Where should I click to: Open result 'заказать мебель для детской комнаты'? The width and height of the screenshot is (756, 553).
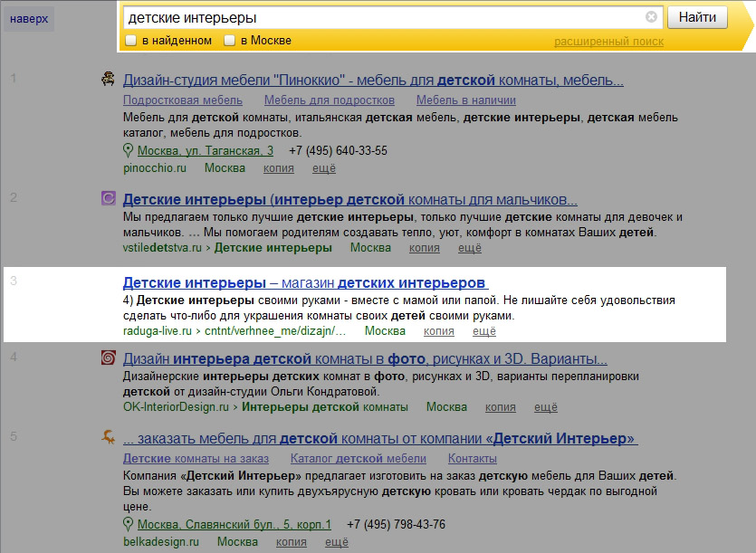coord(380,439)
